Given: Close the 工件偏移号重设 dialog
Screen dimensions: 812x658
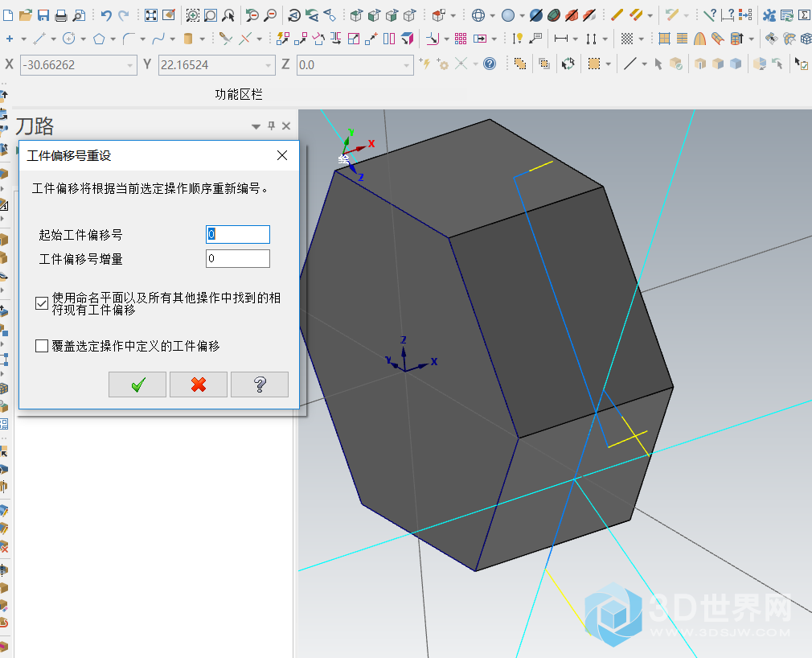Looking at the screenshot, I should (x=282, y=155).
